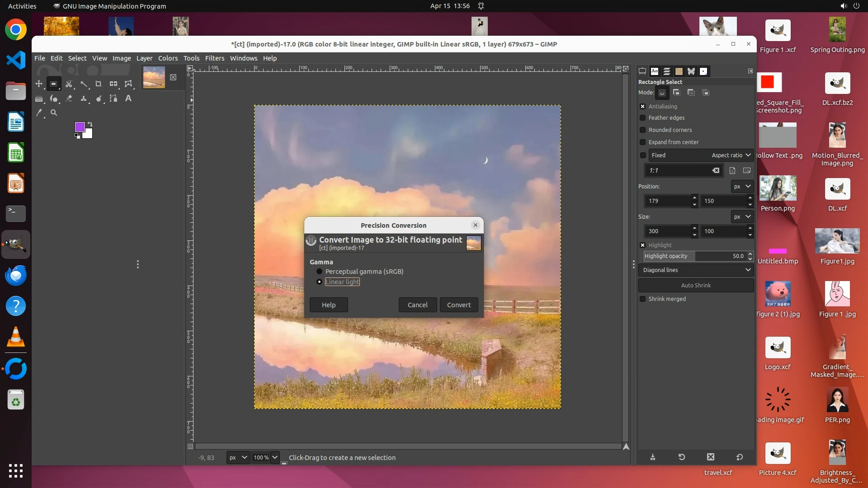
Task: Open the zoom percentage dropdown in status bar
Action: click(274, 458)
